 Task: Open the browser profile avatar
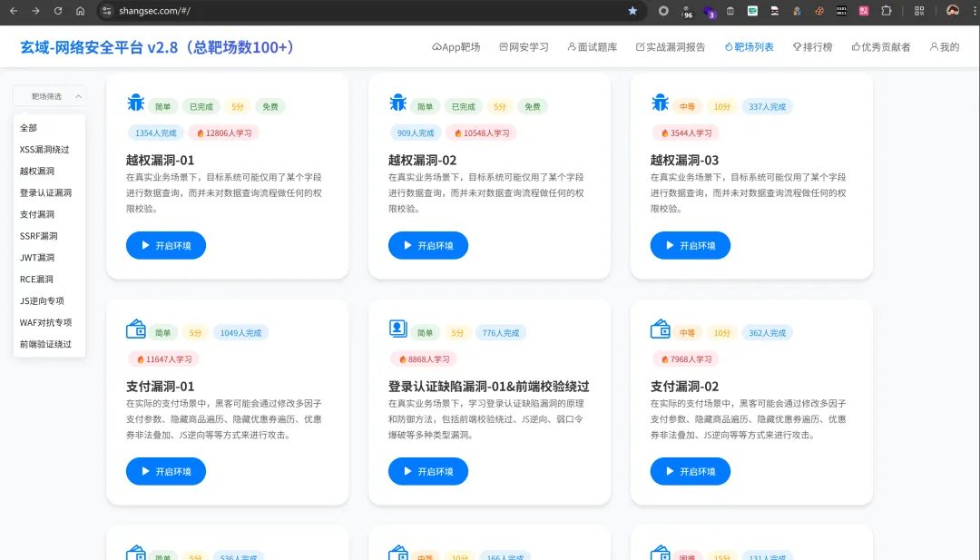pos(953,11)
